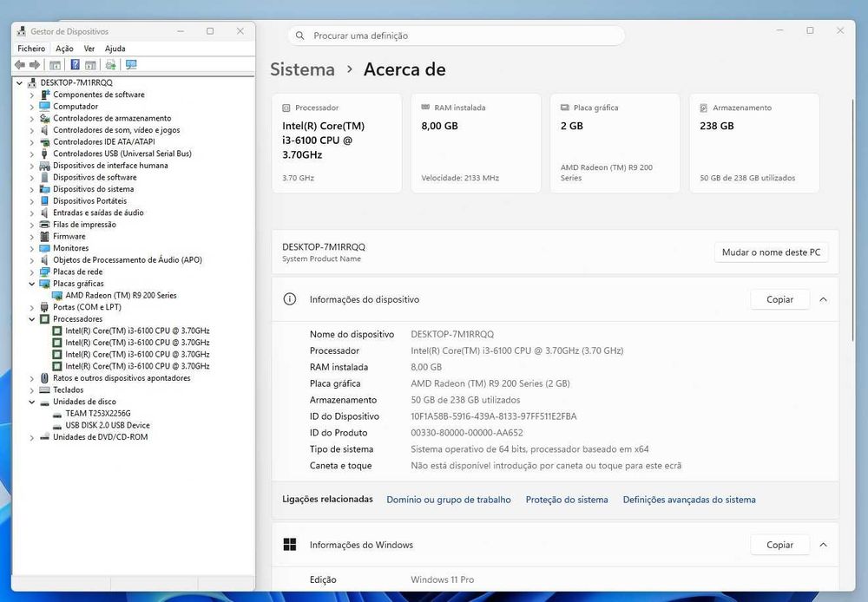Click the show/hide action pane toolbar icon

point(90,65)
